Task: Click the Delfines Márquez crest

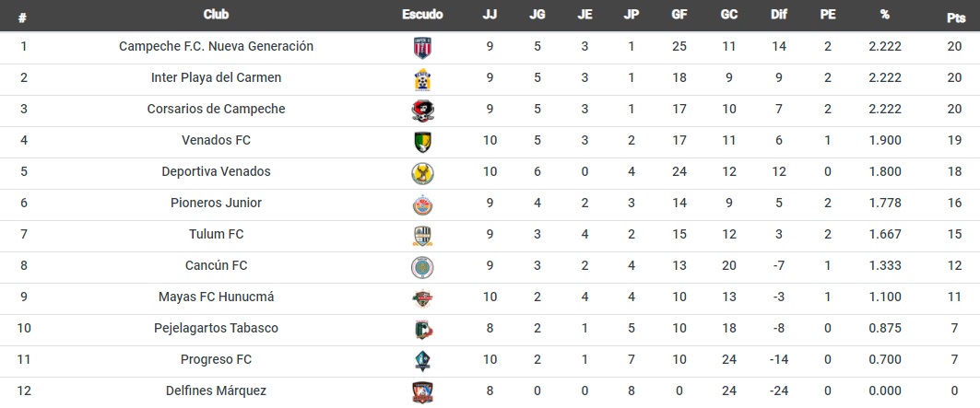Action: click(x=422, y=392)
